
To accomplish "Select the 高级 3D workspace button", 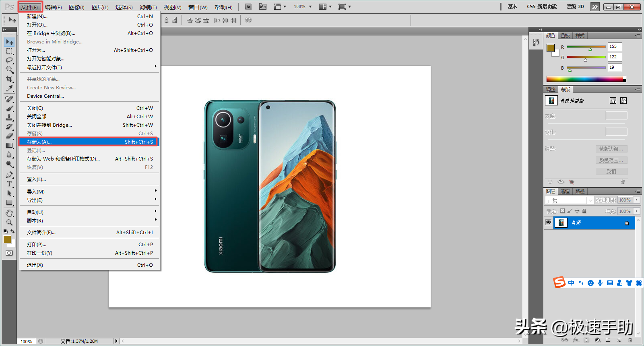I will tap(575, 7).
